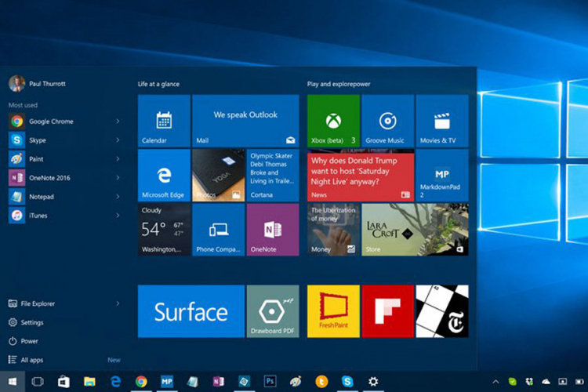Image resolution: width=588 pixels, height=392 pixels.
Task: Launch the Surface tile
Action: tap(191, 311)
